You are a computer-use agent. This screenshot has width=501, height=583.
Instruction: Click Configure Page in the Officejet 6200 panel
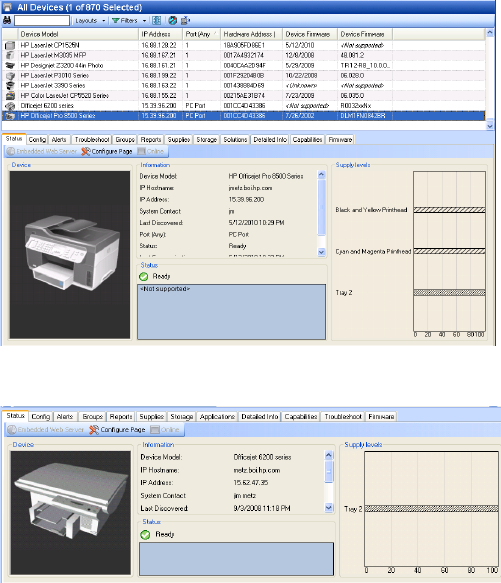117,429
